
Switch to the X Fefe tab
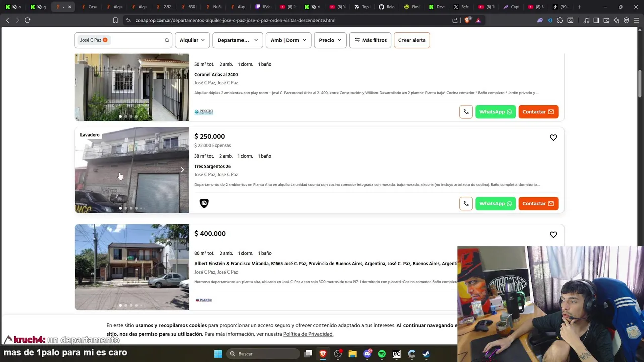[461, 7]
